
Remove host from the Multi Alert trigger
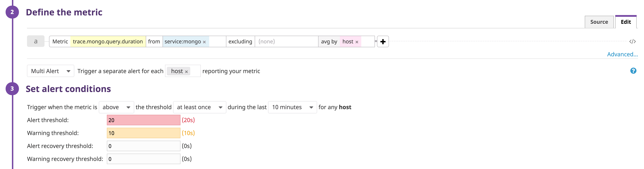point(186,71)
